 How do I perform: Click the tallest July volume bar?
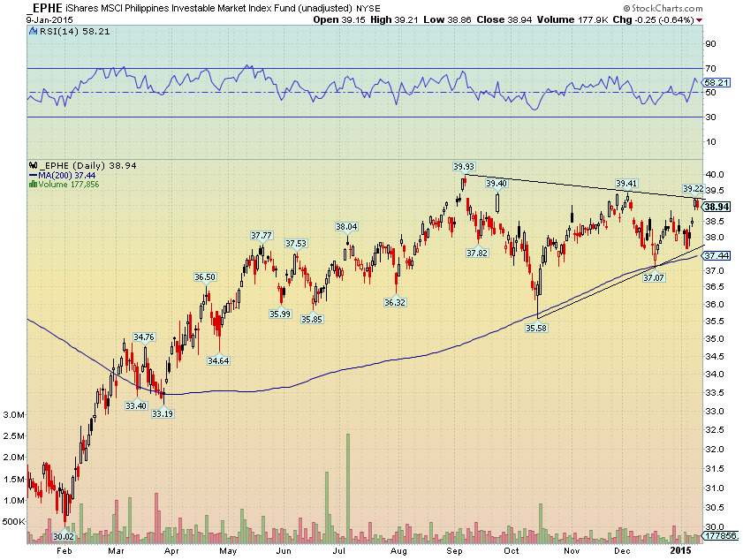click(348, 488)
